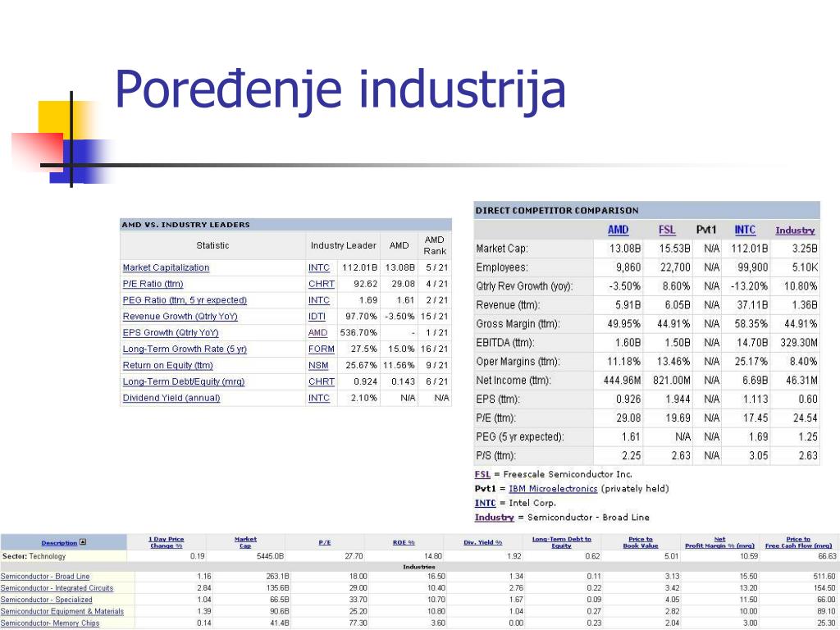Image resolution: width=840 pixels, height=630 pixels.
Task: Sort by Market Cap column header
Action: coord(245,542)
